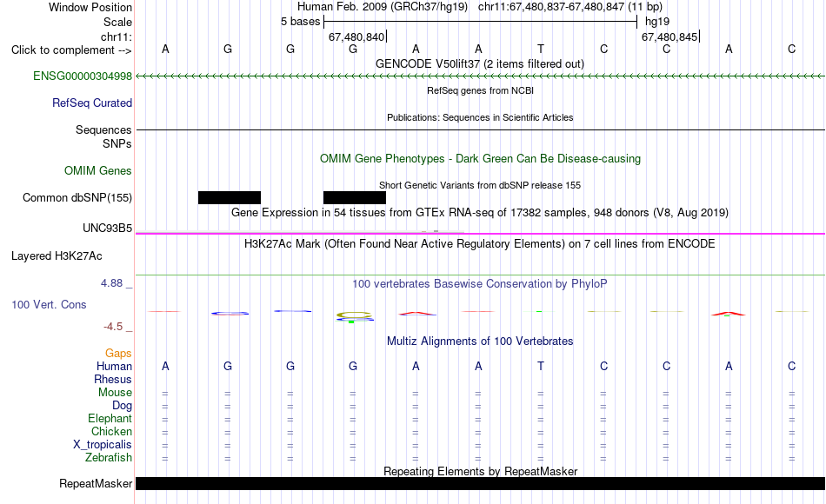Select the Chicken species label
Screen dimensions: 826x504
point(111,431)
